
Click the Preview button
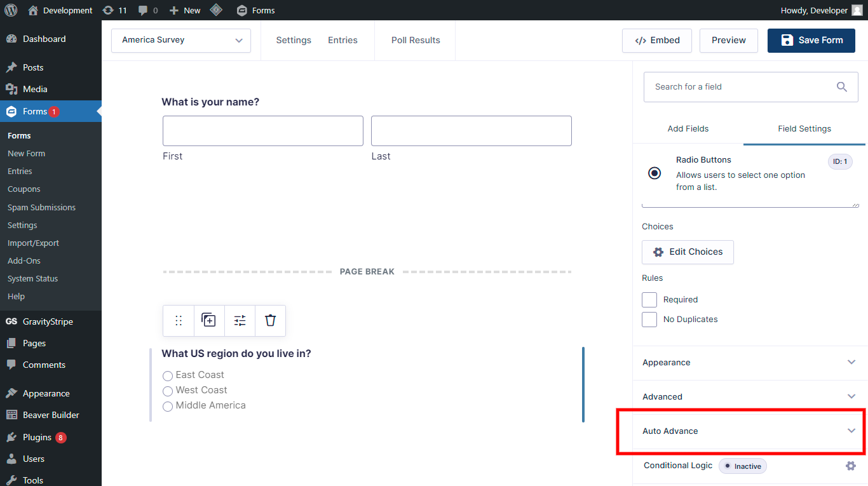pos(729,40)
